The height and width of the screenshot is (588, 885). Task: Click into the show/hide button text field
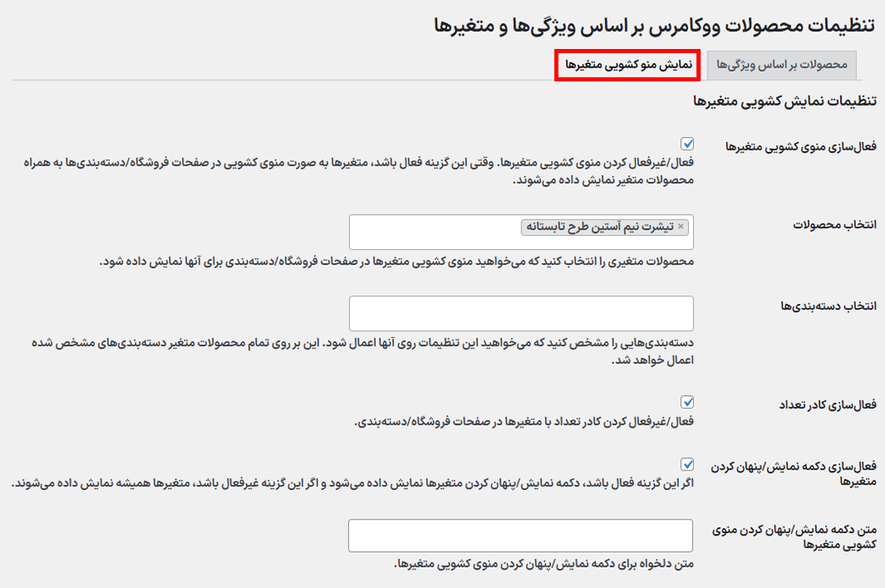521,536
